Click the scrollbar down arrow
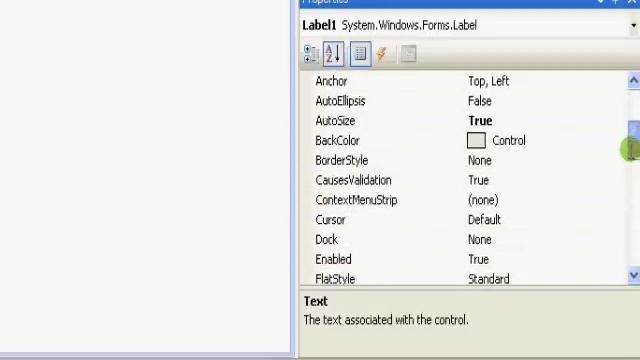Screen dimensions: 640x360 pos(633,275)
